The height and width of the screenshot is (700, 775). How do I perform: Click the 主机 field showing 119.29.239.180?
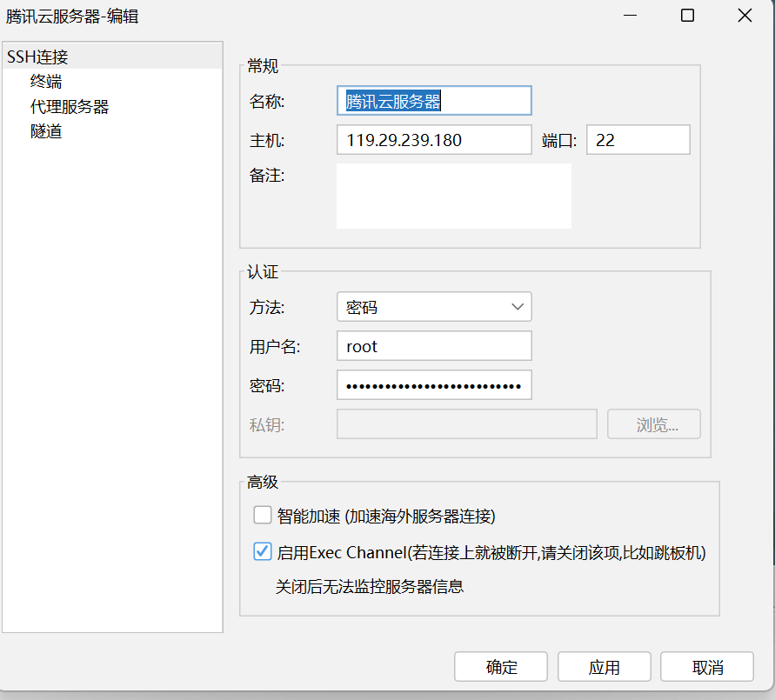tap(434, 140)
